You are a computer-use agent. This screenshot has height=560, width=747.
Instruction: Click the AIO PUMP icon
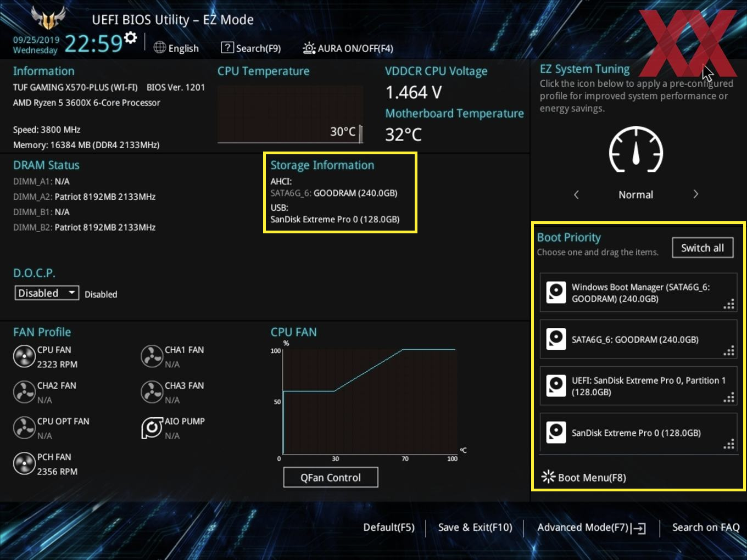pyautogui.click(x=152, y=428)
